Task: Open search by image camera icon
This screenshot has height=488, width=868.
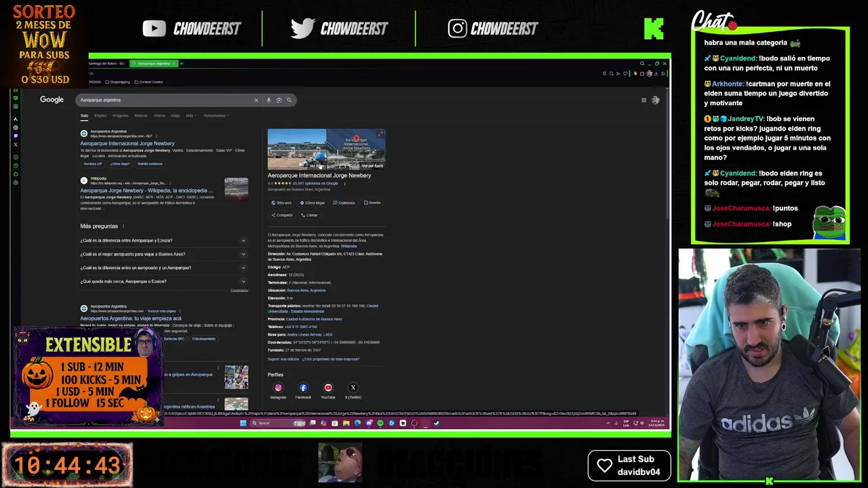Action: coord(279,100)
